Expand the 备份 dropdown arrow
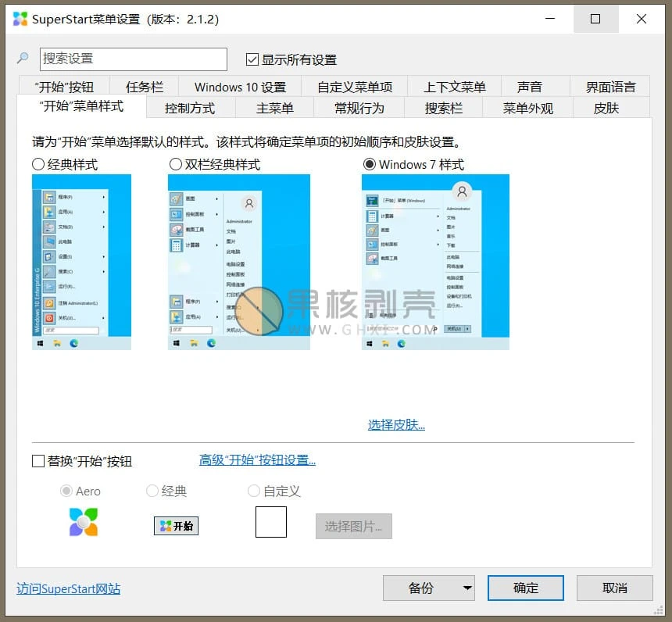The height and width of the screenshot is (622, 672). click(x=467, y=588)
